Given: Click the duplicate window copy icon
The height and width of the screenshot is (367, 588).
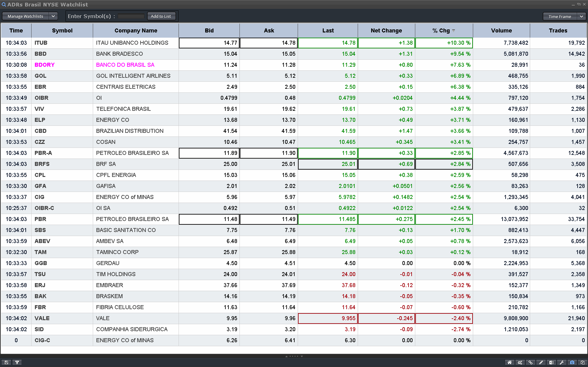Looking at the screenshot, I should coord(582,362).
